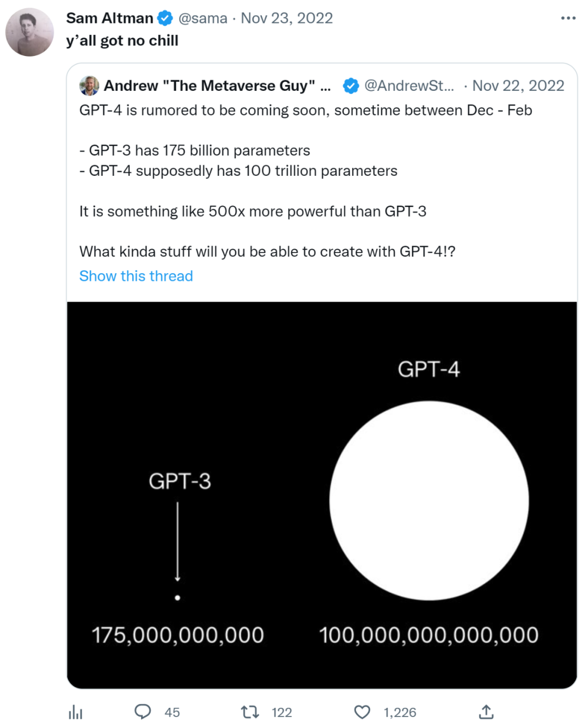The height and width of the screenshot is (728, 588).
Task: Click the quoted author's verified badge
Action: (x=351, y=86)
